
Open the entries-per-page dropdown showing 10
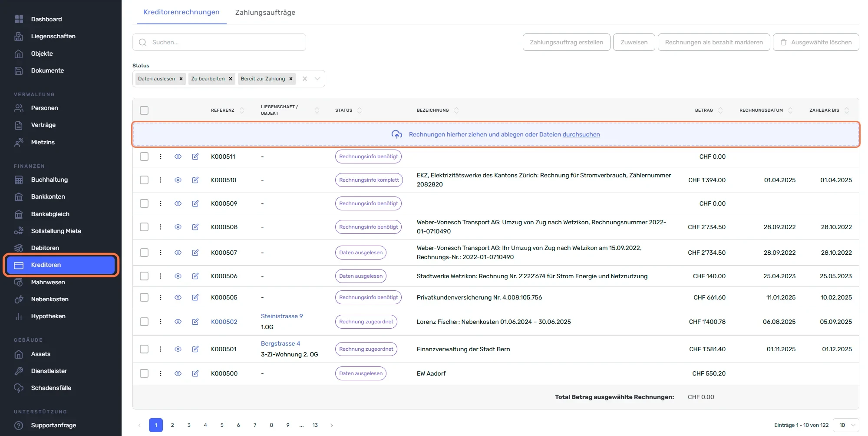coord(846,425)
